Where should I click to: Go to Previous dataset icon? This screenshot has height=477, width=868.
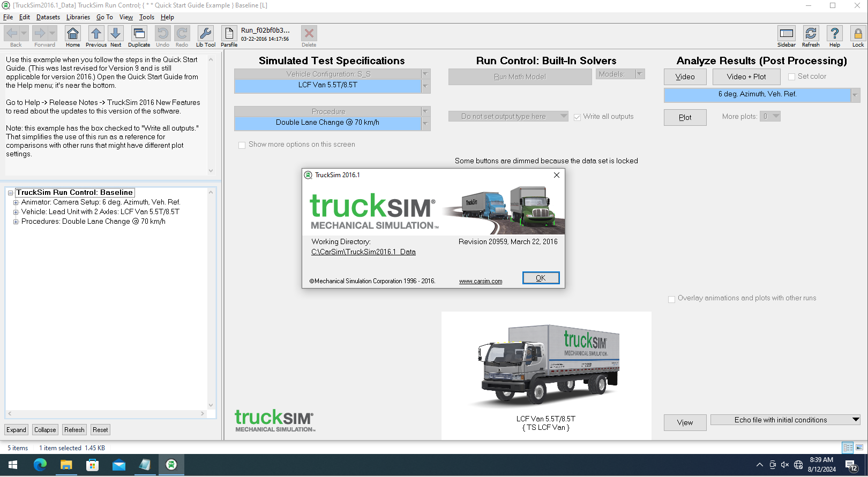tap(96, 34)
